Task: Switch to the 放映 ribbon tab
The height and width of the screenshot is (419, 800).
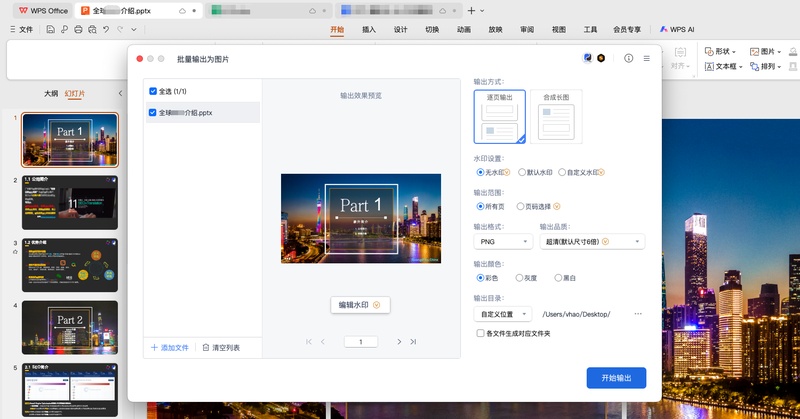Action: [495, 30]
